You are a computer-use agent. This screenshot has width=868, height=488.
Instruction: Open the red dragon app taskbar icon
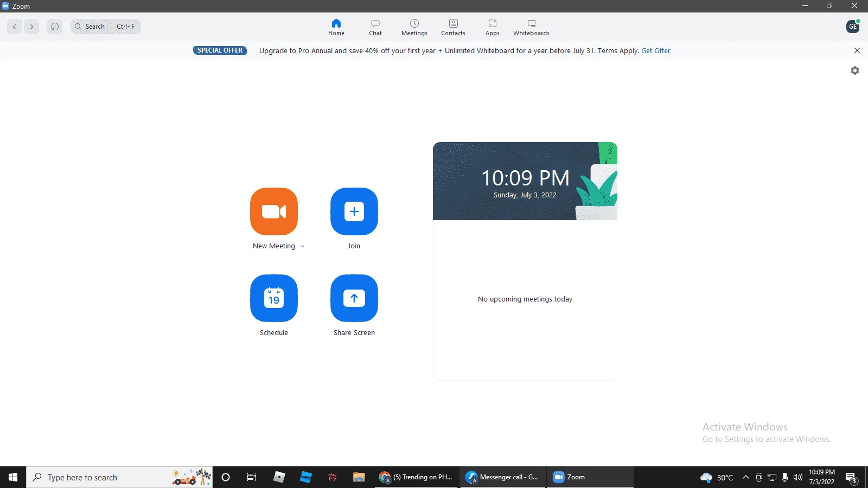(332, 477)
